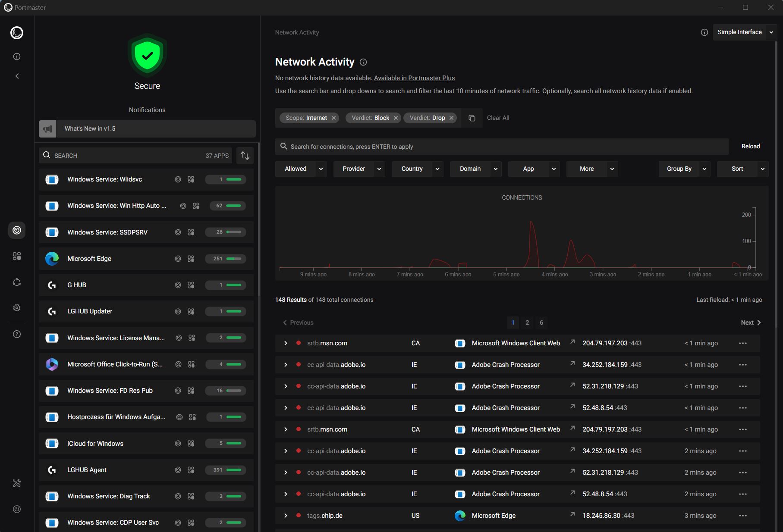Remove the Verdict: Drop filter tag
The width and height of the screenshot is (783, 532).
tap(451, 118)
